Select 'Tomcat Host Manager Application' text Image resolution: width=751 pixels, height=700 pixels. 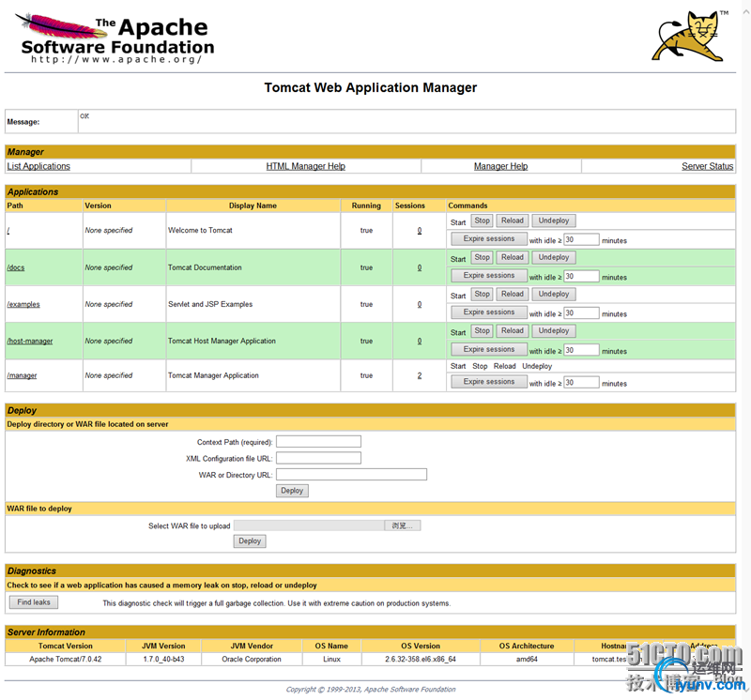(x=222, y=342)
